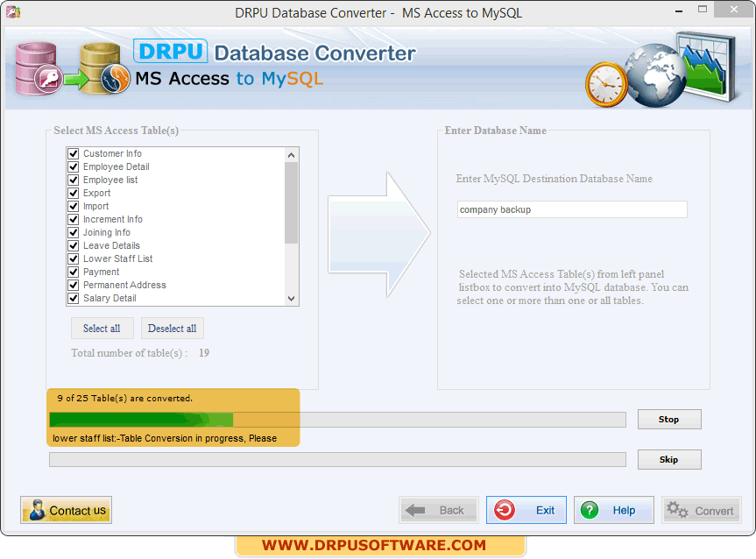The height and width of the screenshot is (559, 756).
Task: Go Back to the previous step
Action: click(439, 510)
